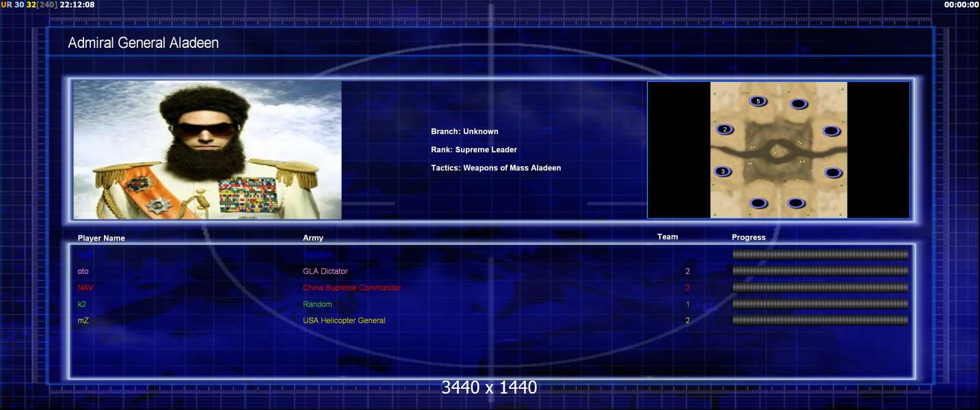Click the [240] value in the top bar
Screen dimensions: 980x410
(47, 5)
